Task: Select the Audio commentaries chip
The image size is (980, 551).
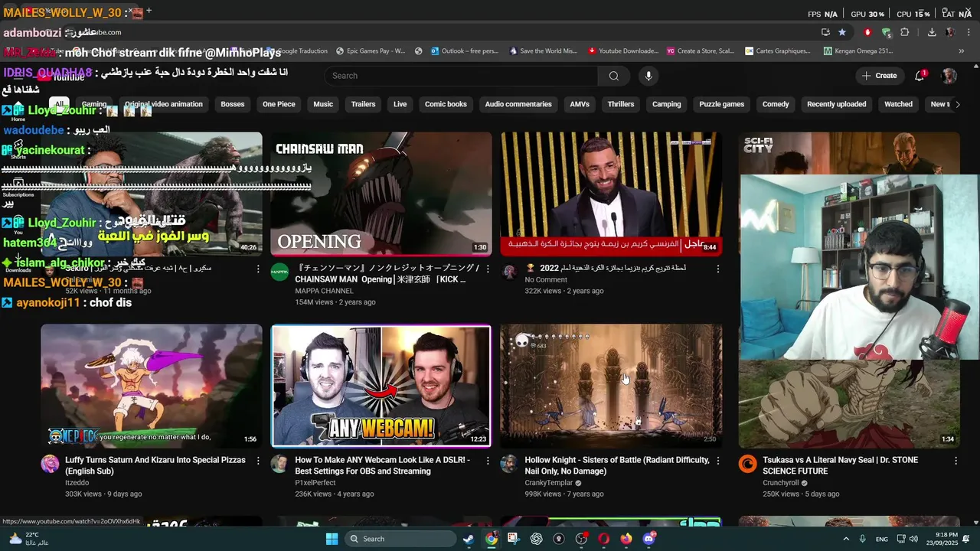Action: [x=518, y=104]
